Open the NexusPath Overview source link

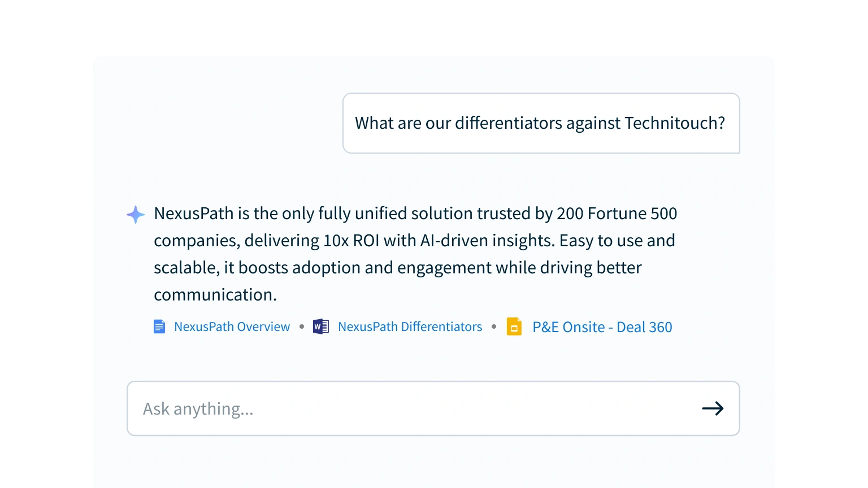click(x=232, y=326)
